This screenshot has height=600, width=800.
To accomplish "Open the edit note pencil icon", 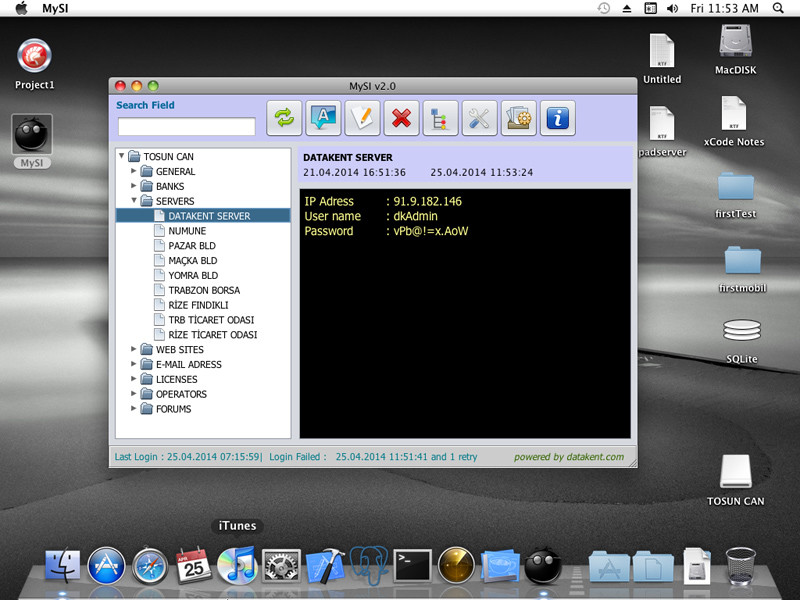I will (362, 118).
